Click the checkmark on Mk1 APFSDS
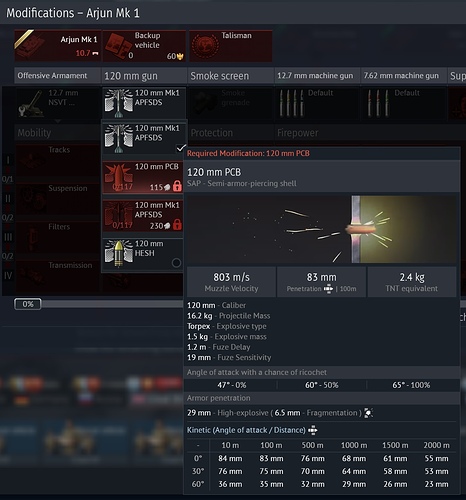Image resolution: width=466 pixels, height=500 pixels. (181, 148)
